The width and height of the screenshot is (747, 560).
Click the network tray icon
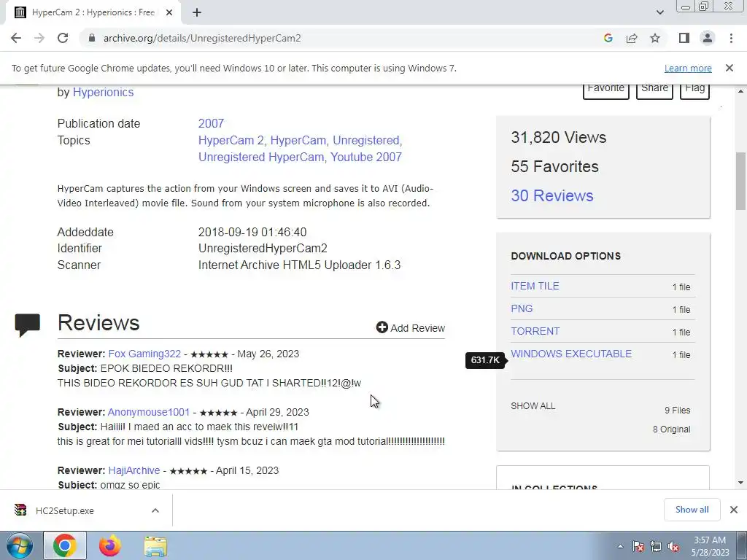click(x=656, y=546)
